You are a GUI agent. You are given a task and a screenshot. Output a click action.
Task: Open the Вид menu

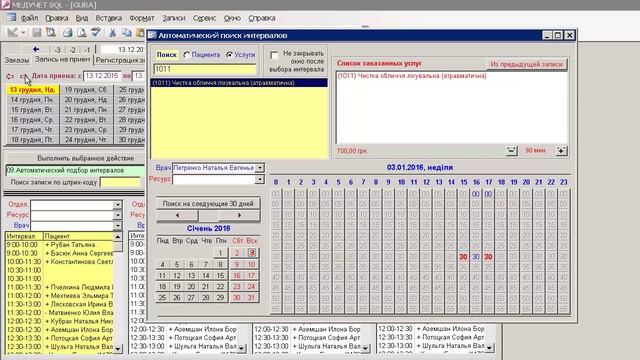[x=82, y=18]
